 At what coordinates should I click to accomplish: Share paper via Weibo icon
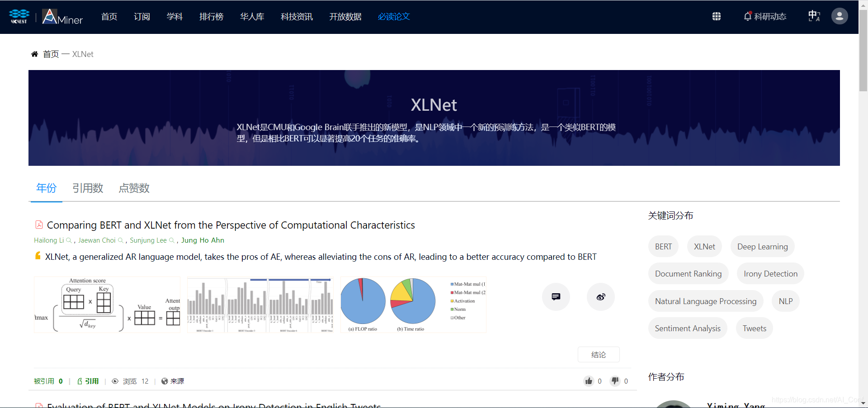point(601,297)
